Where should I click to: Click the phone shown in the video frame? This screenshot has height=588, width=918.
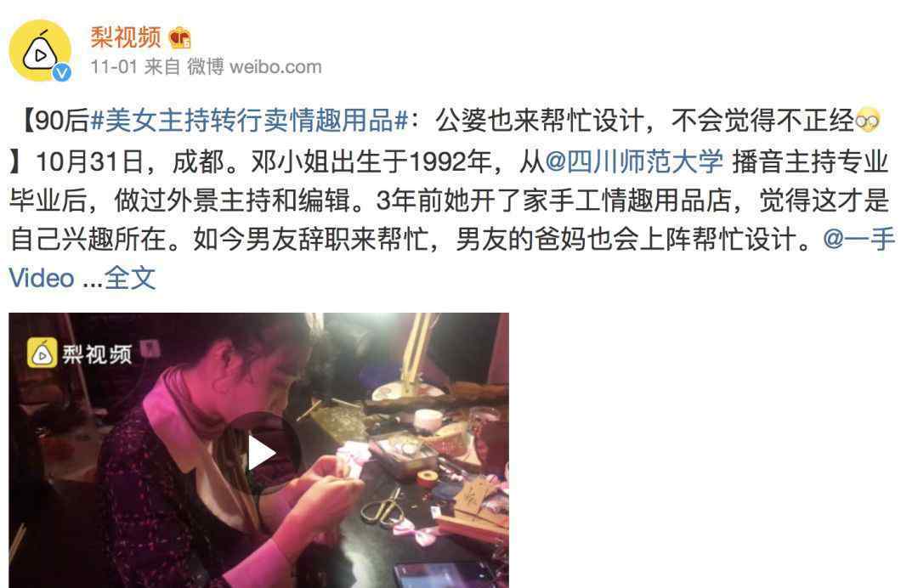[x=445, y=574]
